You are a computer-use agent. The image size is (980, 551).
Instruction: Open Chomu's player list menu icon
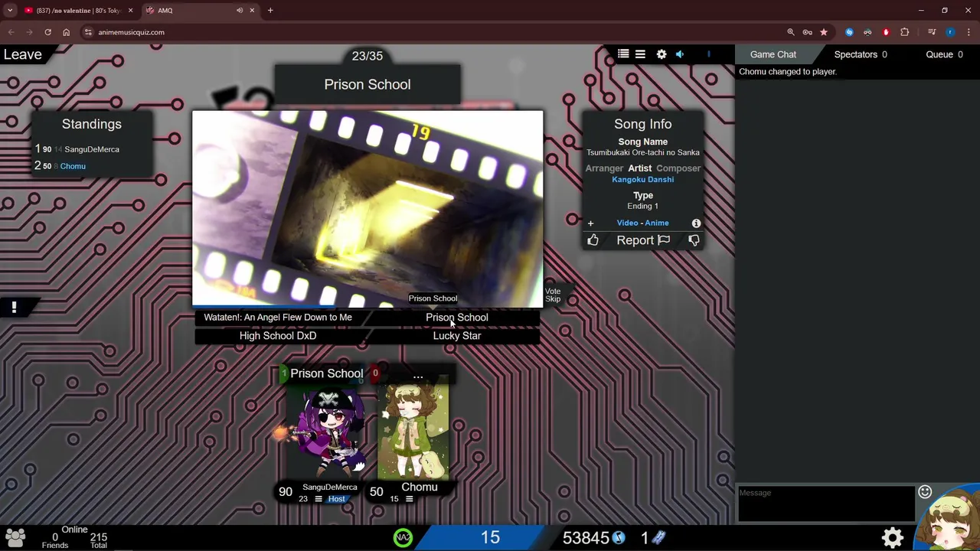409,499
